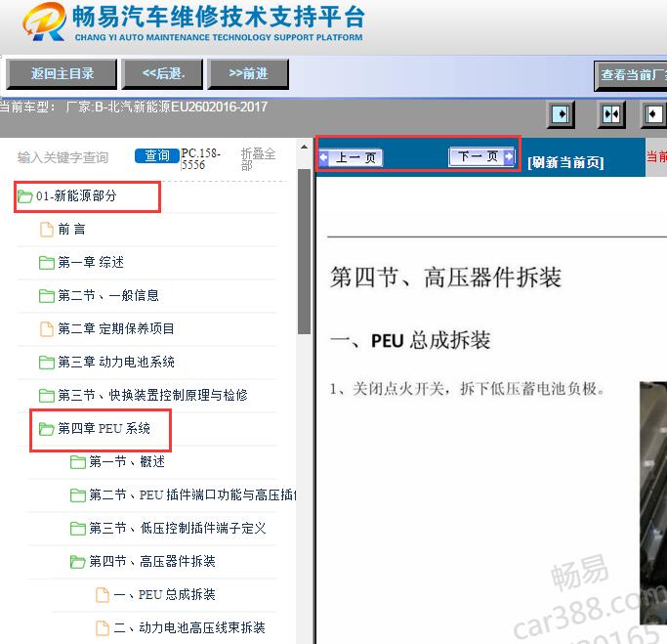The width and height of the screenshot is (667, 644).
Task: Click the folder icon beside 第一节、概述
Action: pyautogui.click(x=78, y=462)
